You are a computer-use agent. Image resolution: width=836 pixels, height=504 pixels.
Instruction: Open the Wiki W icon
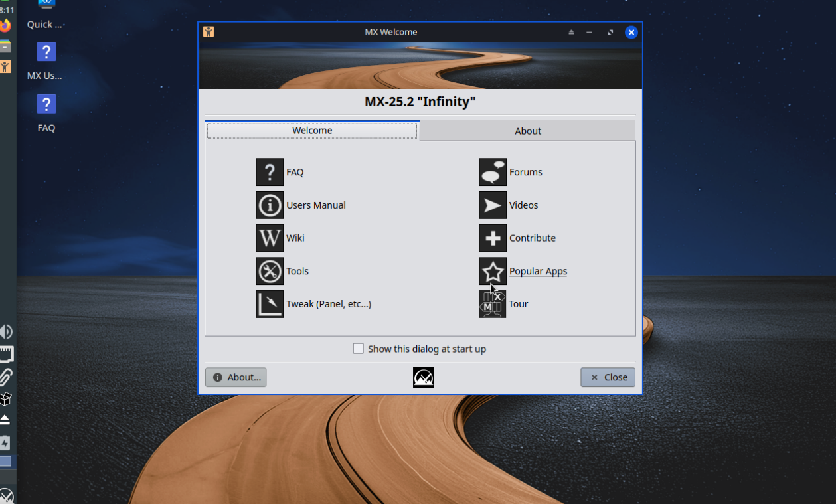[x=270, y=238]
